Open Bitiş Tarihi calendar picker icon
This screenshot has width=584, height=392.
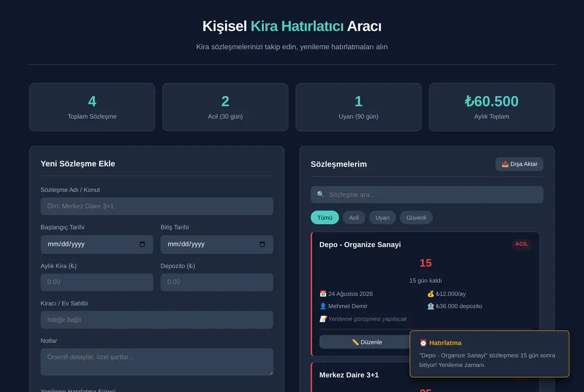262,244
